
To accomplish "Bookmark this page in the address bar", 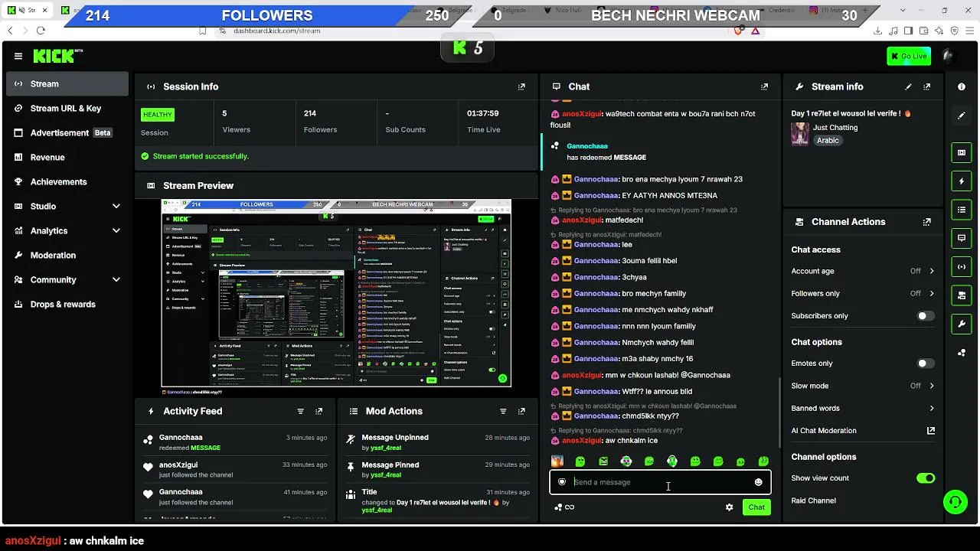I will coord(203,31).
